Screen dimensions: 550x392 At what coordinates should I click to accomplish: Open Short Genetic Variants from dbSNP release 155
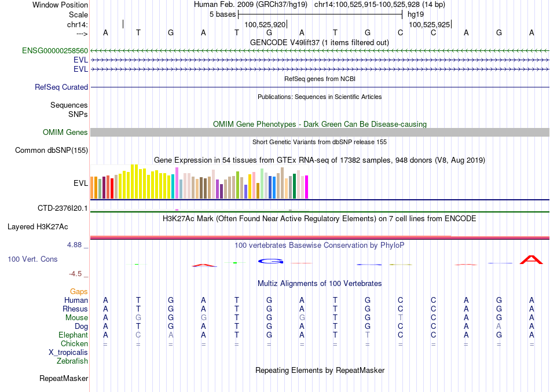pyautogui.click(x=320, y=142)
